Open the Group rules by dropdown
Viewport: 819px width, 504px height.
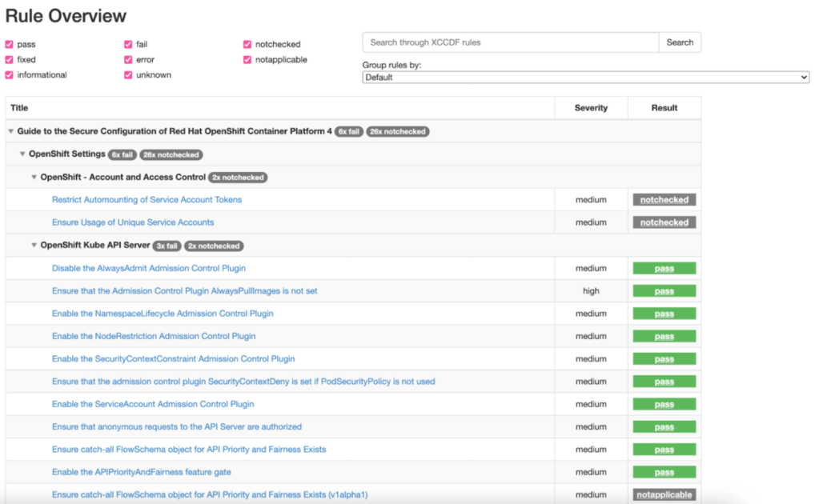tap(585, 78)
